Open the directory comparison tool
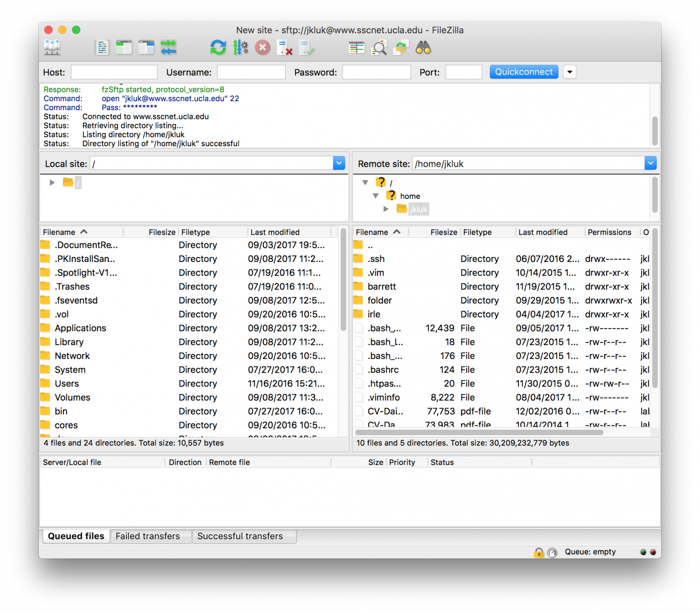The image size is (700, 614). [x=357, y=47]
